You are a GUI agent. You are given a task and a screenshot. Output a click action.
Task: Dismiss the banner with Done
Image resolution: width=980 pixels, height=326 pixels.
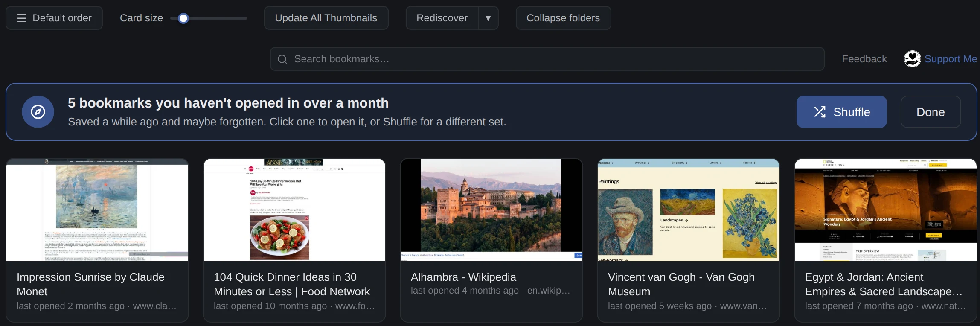931,112
